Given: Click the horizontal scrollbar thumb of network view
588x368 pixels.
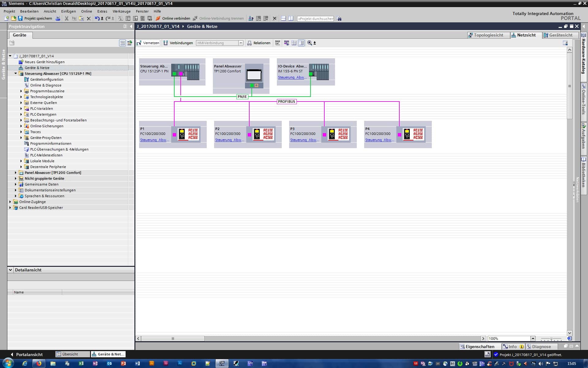Looking at the screenshot, I should 173,339.
